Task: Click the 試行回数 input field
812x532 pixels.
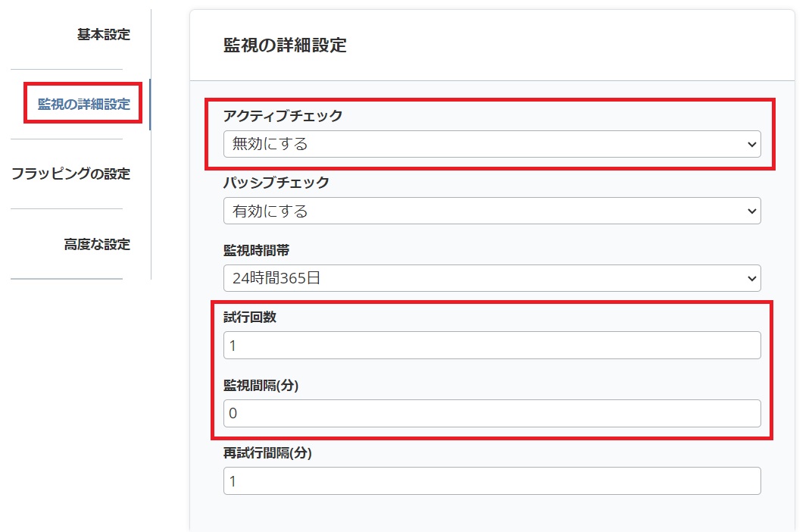Action: (x=492, y=345)
